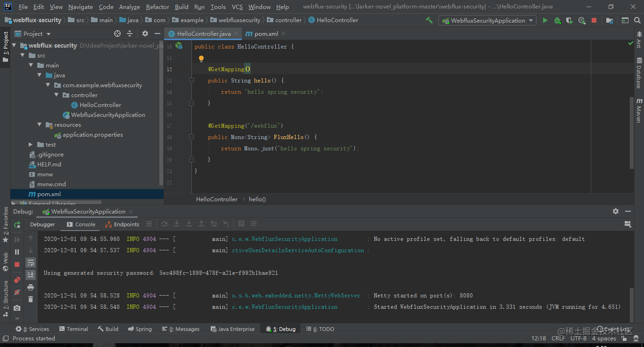Open the Terminal tool window button
Image resolution: width=644 pixels, height=347 pixels.
click(x=73, y=329)
